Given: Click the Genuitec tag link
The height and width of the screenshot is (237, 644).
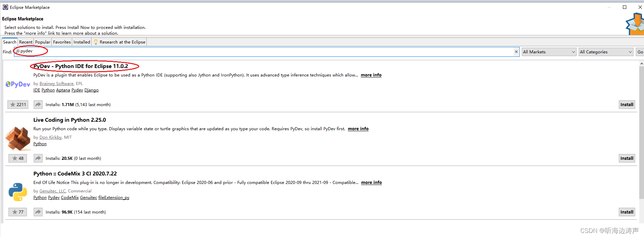Looking at the screenshot, I should coord(88,198).
